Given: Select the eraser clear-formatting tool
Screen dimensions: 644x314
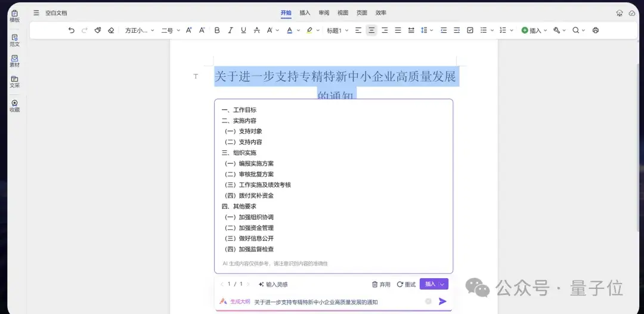Looking at the screenshot, I should [x=111, y=30].
